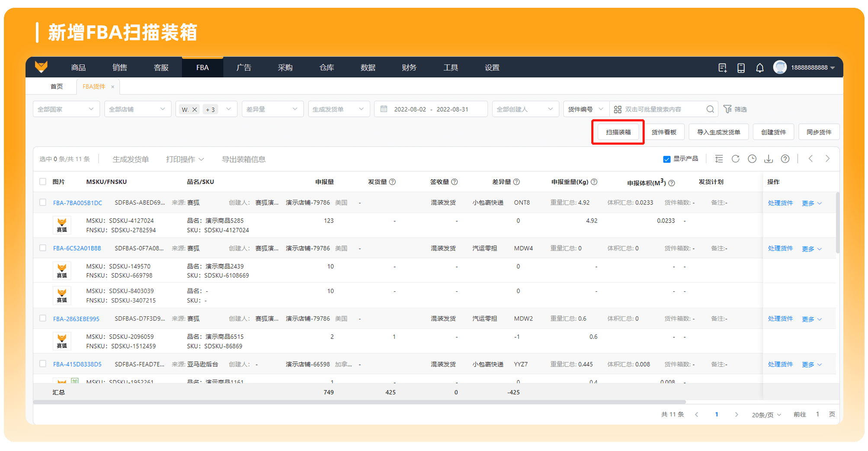Go to previous with left arrow in toolbar
The image size is (868, 451).
coord(811,159)
